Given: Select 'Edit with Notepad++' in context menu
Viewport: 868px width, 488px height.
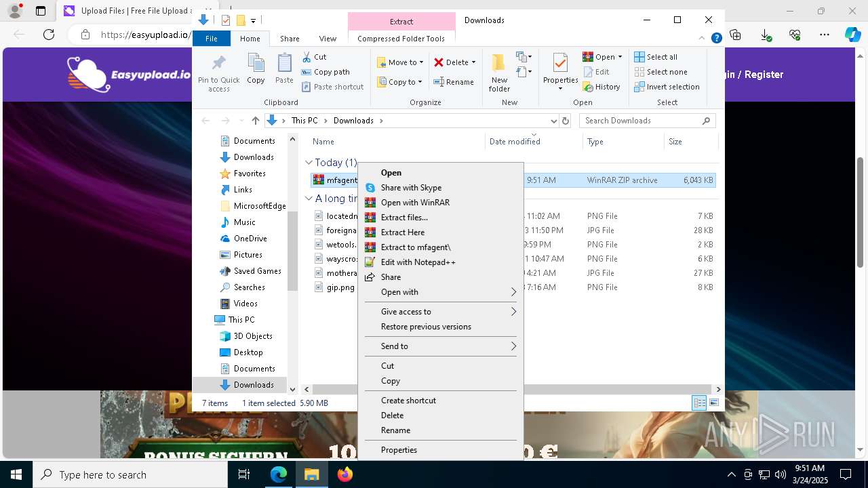Looking at the screenshot, I should coord(441,262).
